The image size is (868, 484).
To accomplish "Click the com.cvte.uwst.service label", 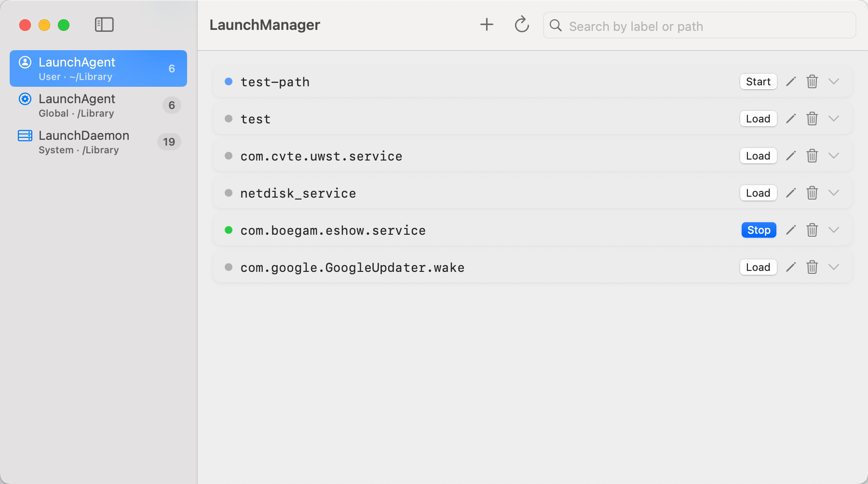I will tap(321, 156).
